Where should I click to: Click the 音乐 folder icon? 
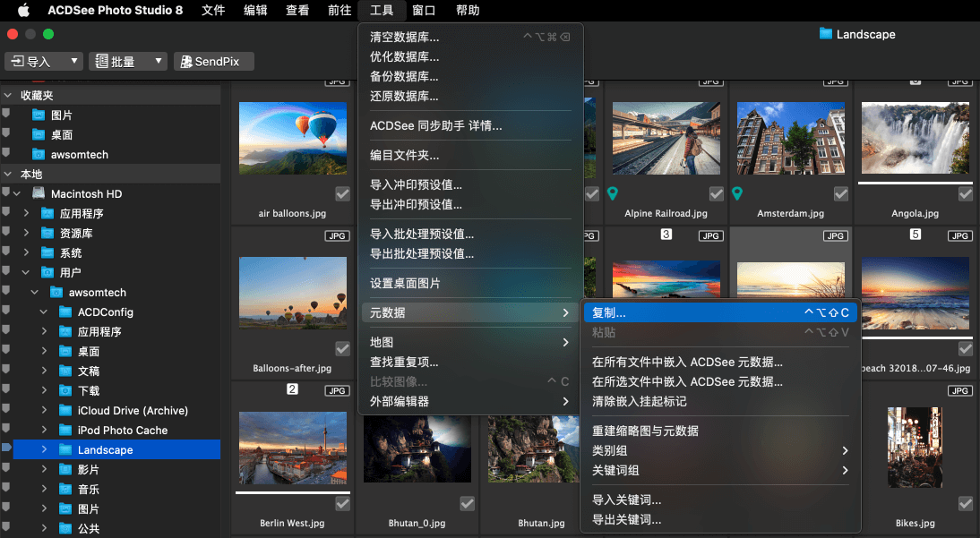point(65,489)
